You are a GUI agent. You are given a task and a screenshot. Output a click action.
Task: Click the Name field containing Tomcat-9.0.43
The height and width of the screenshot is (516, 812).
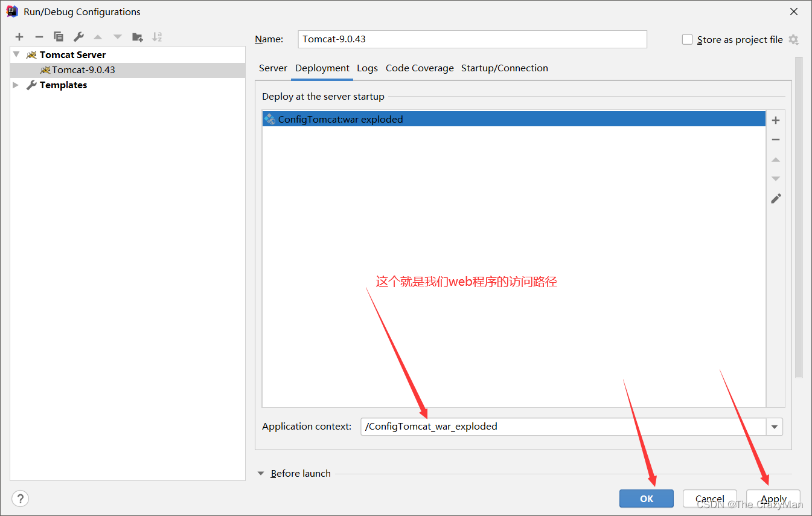pos(473,39)
